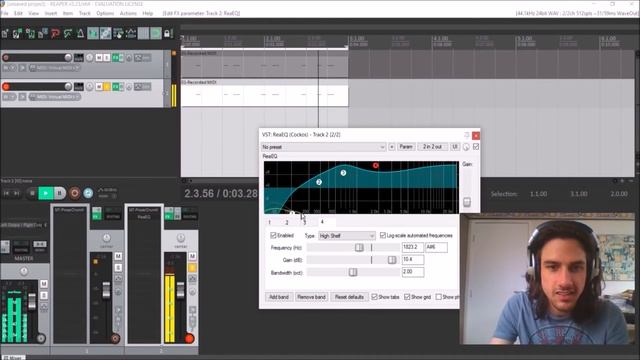Viewport: 640px width, 360px height.
Task: Pause playback in the transport
Action: 60,193
